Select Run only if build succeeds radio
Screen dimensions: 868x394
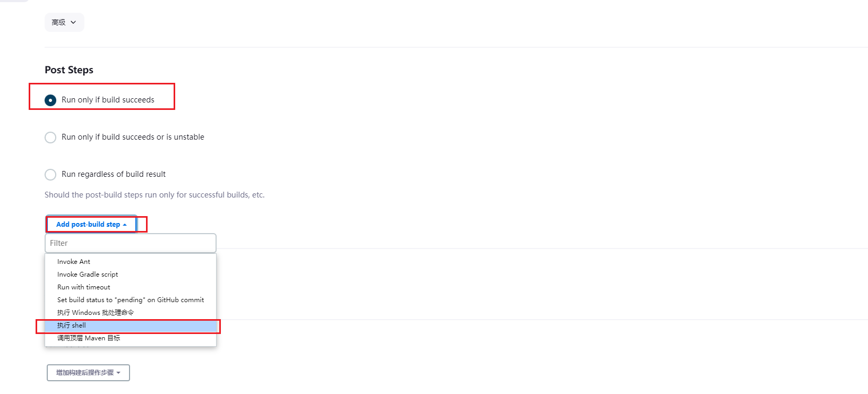point(50,100)
